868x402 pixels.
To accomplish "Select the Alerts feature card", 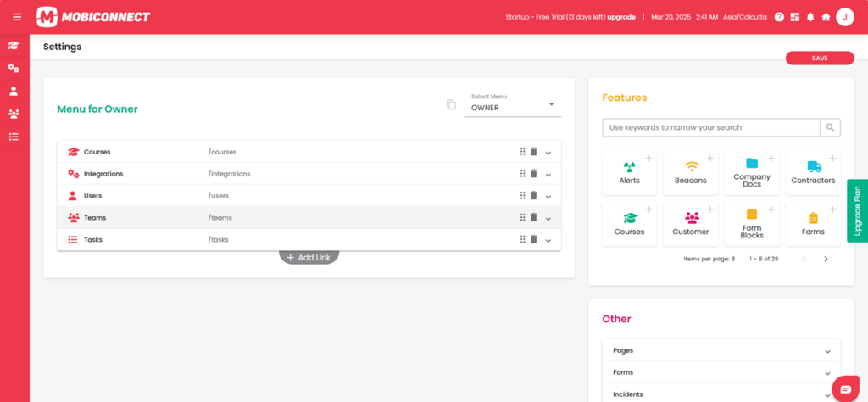I will coord(630,173).
